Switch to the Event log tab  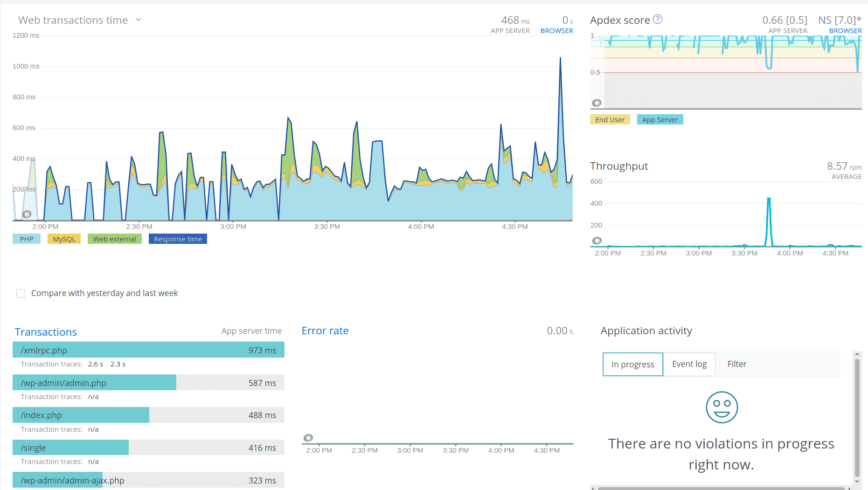pyautogui.click(x=689, y=364)
